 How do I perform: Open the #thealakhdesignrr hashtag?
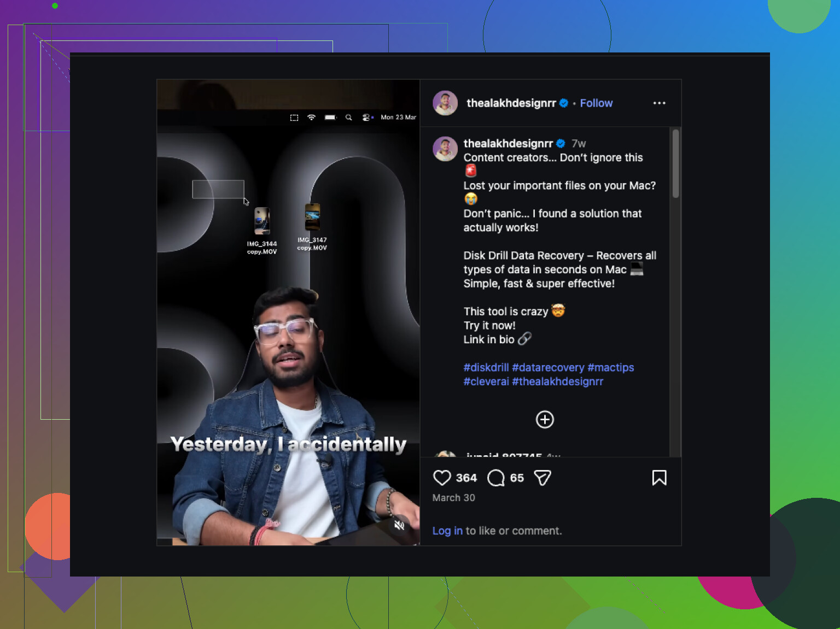pyautogui.click(x=557, y=381)
